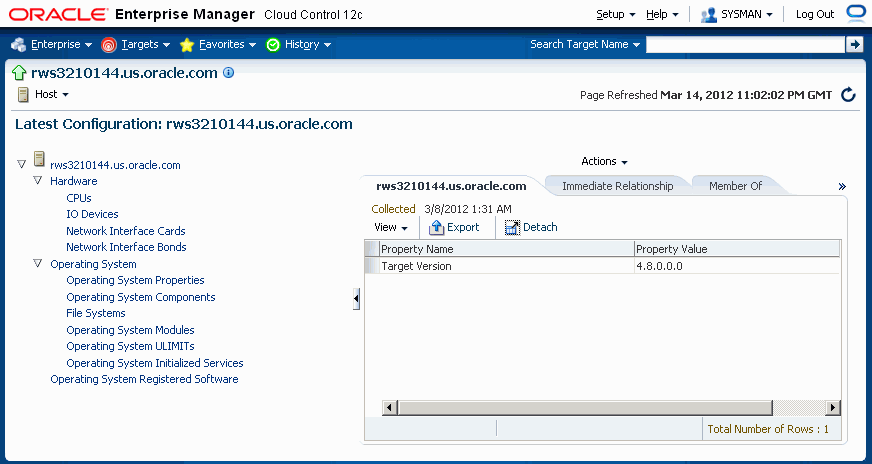
Task: Open Operating System Properties
Action: (135, 280)
